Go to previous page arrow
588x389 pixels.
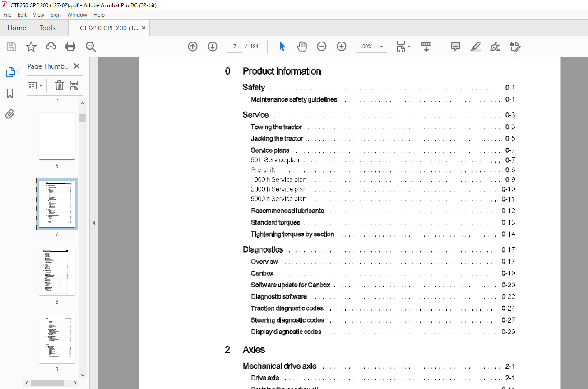(193, 47)
